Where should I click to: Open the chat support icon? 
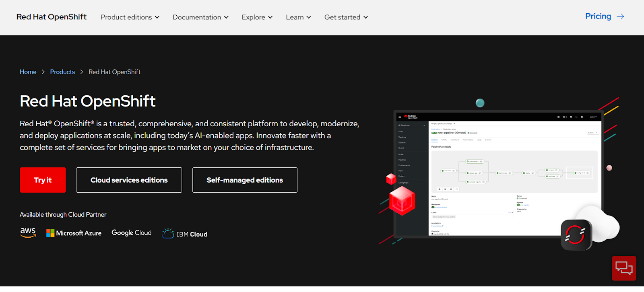[624, 268]
